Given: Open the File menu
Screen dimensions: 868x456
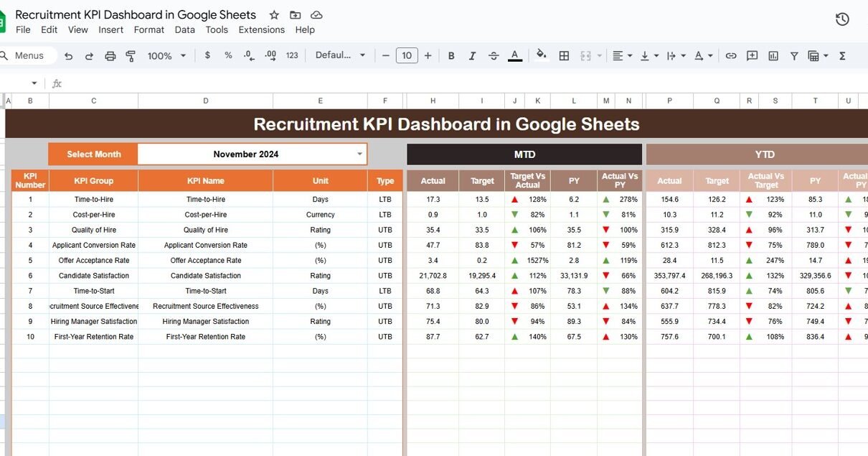Looking at the screenshot, I should pyautogui.click(x=23, y=29).
